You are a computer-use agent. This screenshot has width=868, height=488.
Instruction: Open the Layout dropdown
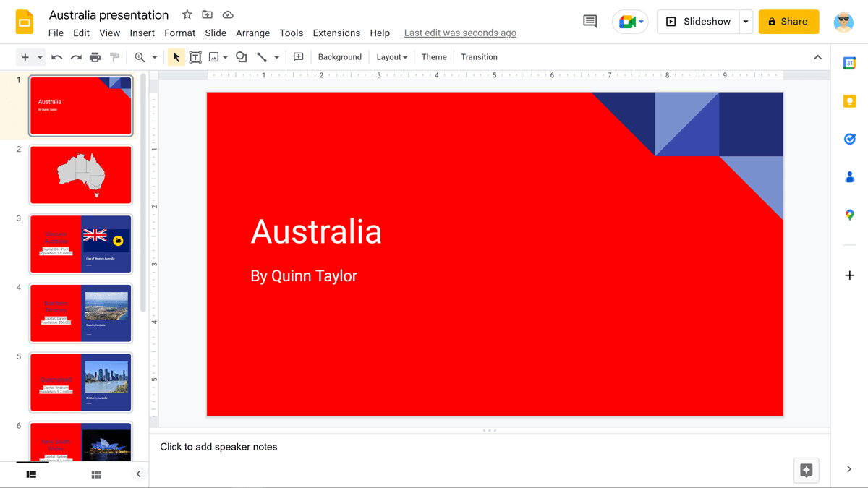point(391,56)
